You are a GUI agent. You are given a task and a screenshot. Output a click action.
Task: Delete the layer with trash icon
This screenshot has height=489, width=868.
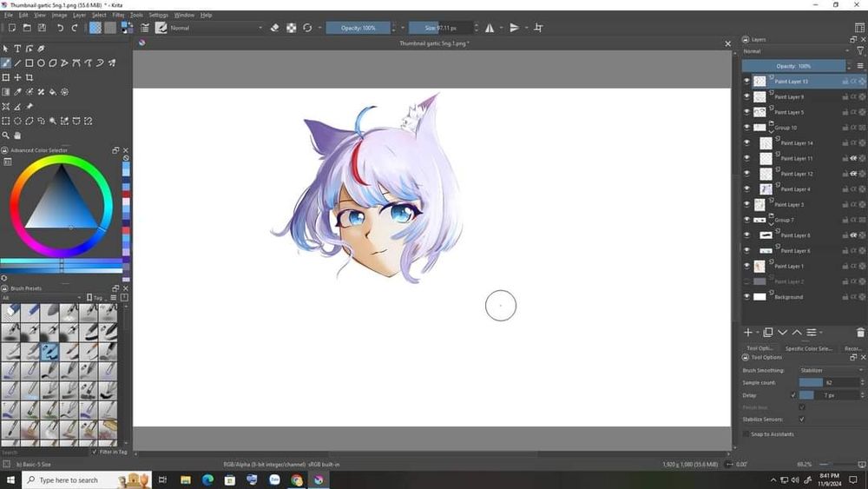[860, 333]
